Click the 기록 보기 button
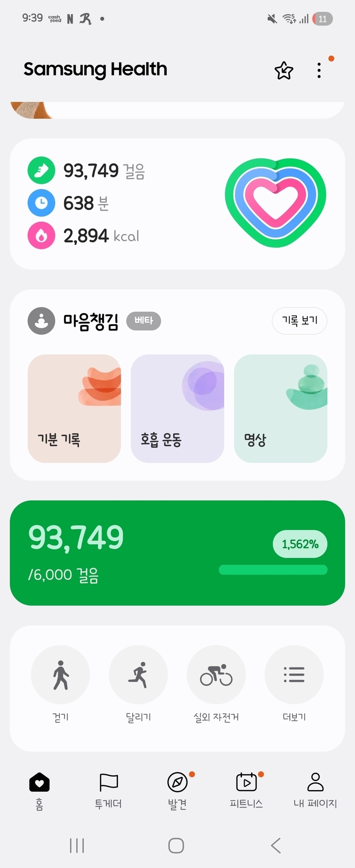 (x=299, y=320)
